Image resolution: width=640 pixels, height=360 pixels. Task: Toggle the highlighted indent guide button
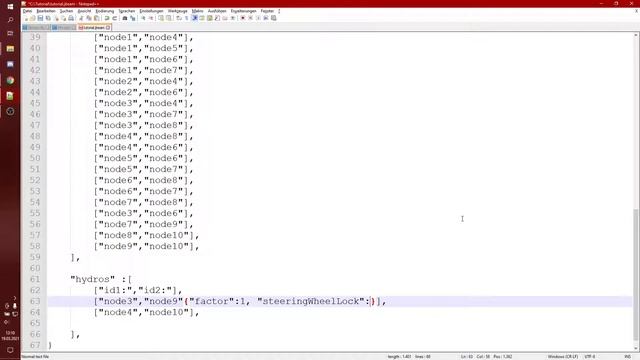195,18
